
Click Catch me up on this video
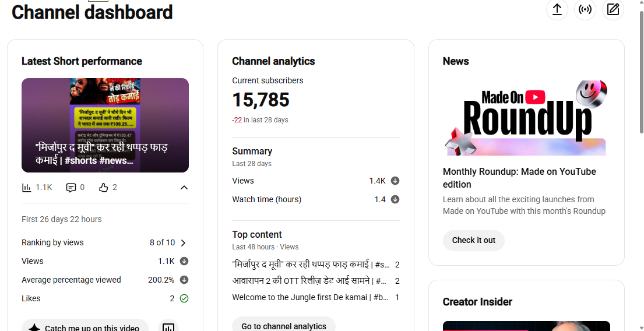pyautogui.click(x=85, y=326)
